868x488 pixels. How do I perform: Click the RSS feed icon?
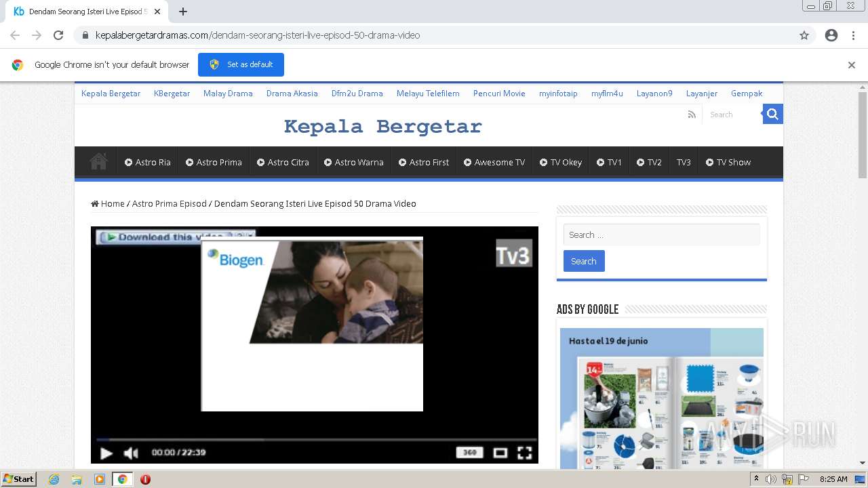coord(692,115)
